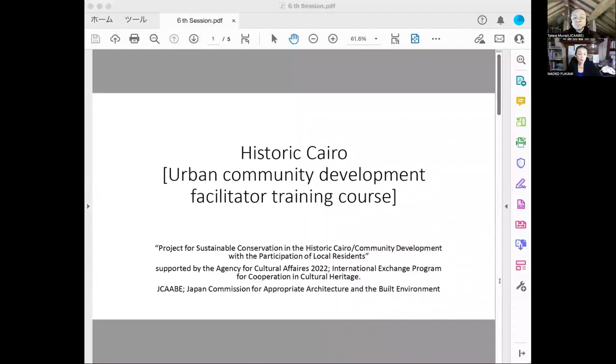Close the 6 th Session.pdf tab
This screenshot has width=616, height=364.
tap(234, 21)
